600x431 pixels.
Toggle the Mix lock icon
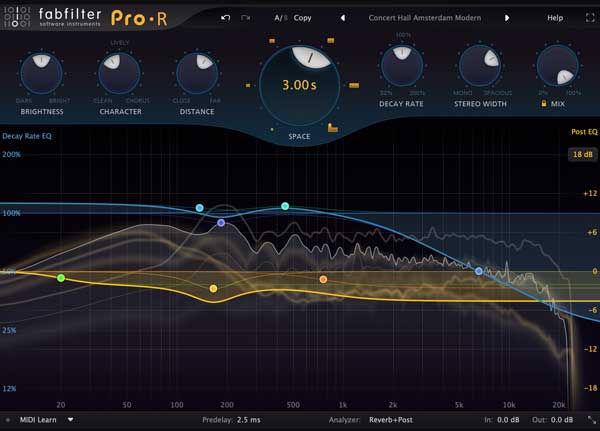point(543,103)
